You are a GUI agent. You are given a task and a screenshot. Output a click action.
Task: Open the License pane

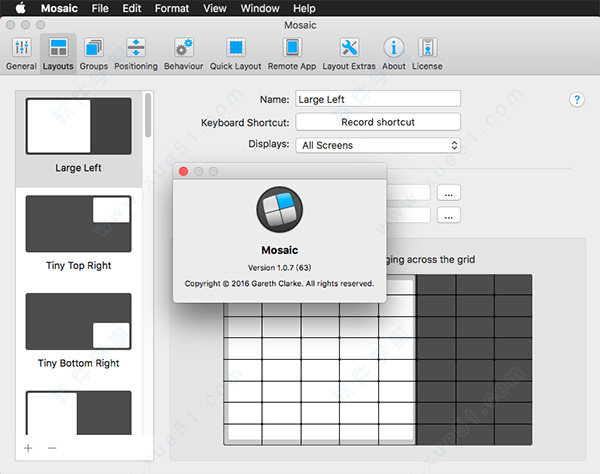point(427,54)
